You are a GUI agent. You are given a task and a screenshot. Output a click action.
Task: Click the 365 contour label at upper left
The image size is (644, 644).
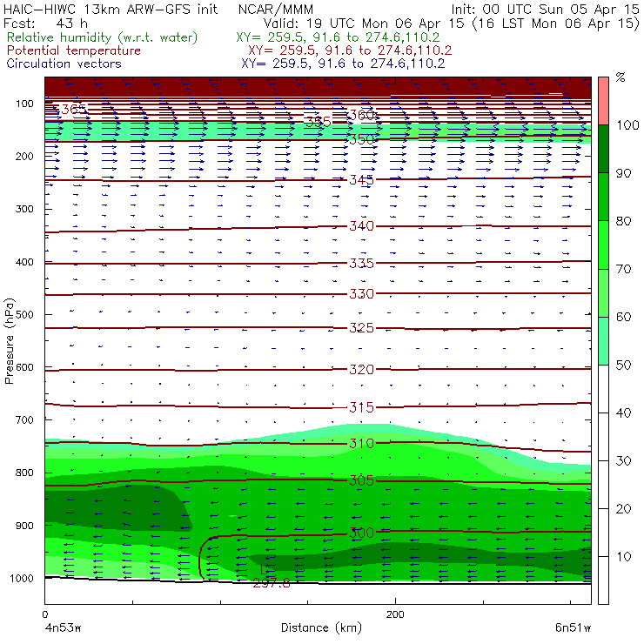tap(74, 110)
